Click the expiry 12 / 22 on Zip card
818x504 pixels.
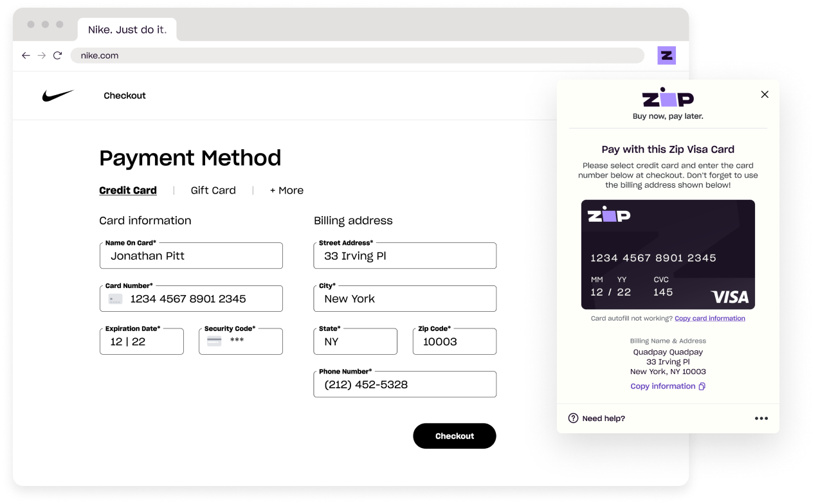click(x=611, y=292)
